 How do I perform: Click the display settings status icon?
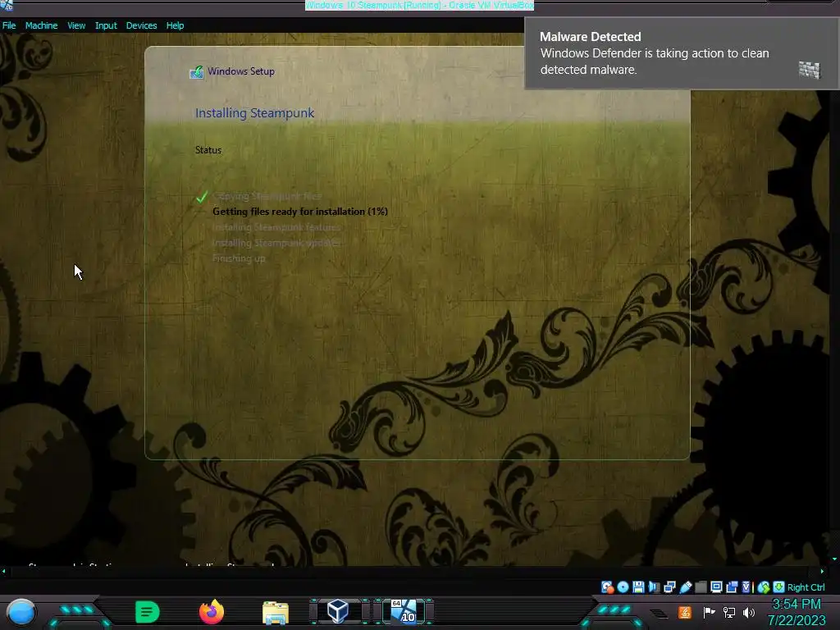tap(716, 587)
